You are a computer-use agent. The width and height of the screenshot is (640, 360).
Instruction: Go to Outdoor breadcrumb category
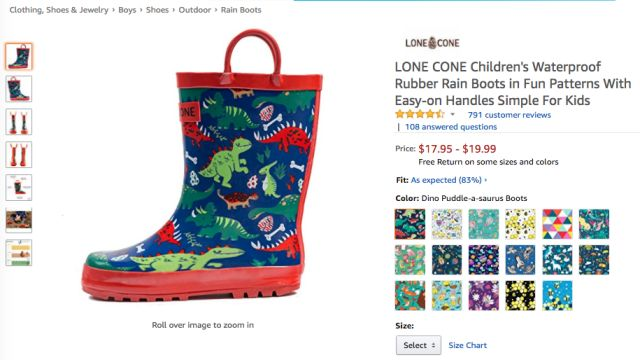(x=194, y=10)
